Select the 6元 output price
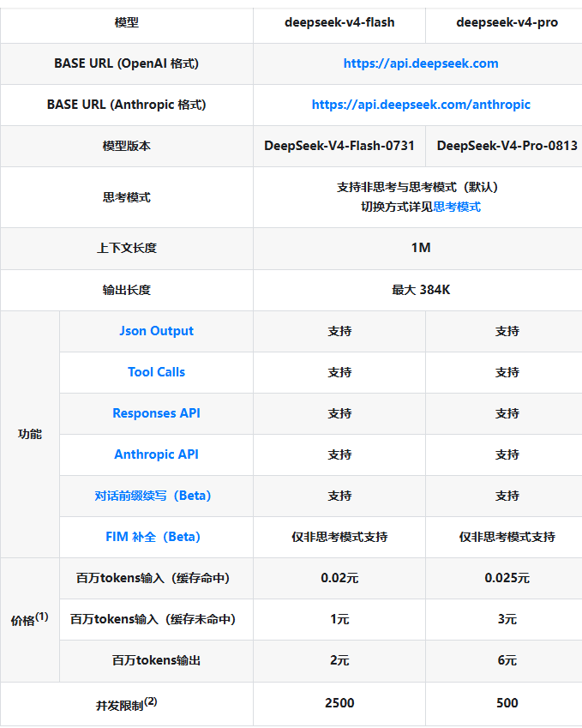This screenshot has width=582, height=728. pos(507,660)
